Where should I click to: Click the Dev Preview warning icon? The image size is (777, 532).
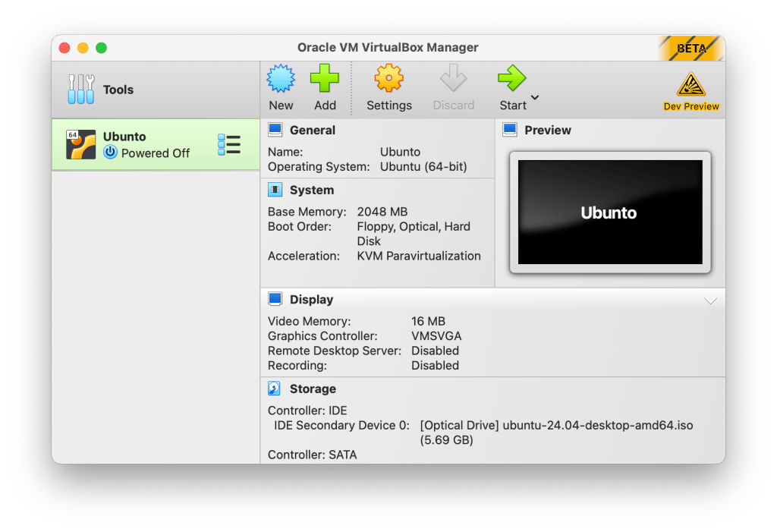coord(690,85)
